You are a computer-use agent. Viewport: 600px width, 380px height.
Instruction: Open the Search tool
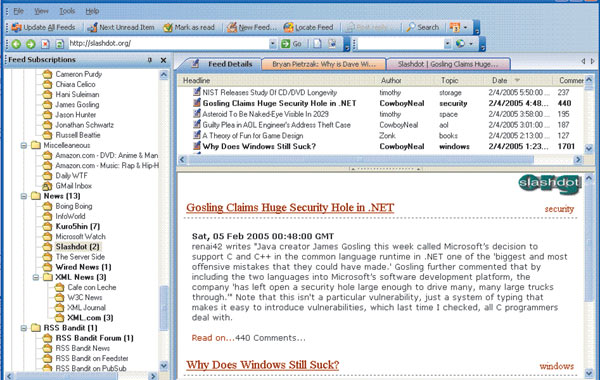click(423, 28)
